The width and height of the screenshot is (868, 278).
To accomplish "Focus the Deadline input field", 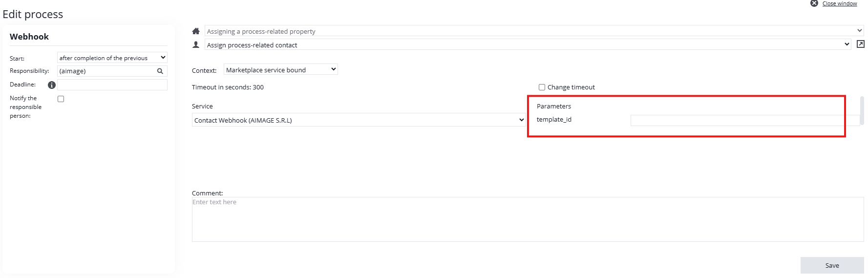I will coord(112,85).
